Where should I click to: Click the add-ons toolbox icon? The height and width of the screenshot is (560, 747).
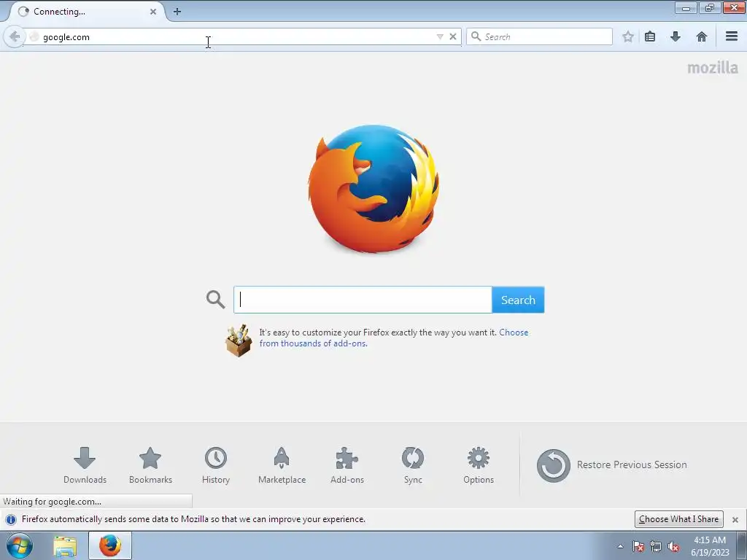[239, 341]
